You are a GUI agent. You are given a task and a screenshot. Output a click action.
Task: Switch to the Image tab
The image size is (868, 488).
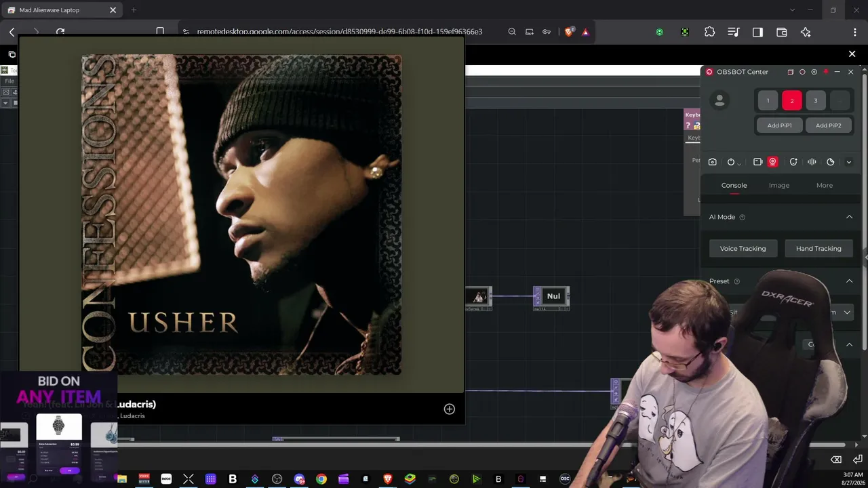[x=779, y=185]
